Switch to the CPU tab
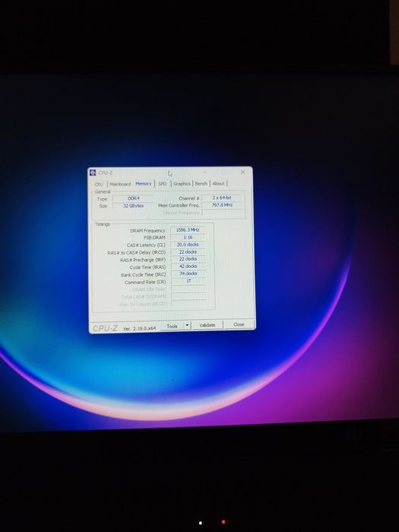Viewport: 399px width, 532px height. tap(99, 184)
